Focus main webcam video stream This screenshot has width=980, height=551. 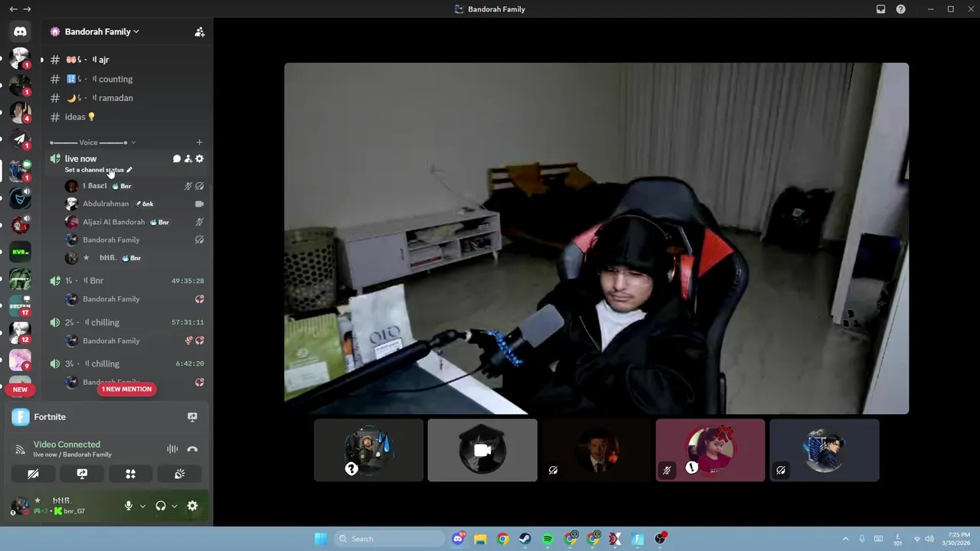[596, 239]
